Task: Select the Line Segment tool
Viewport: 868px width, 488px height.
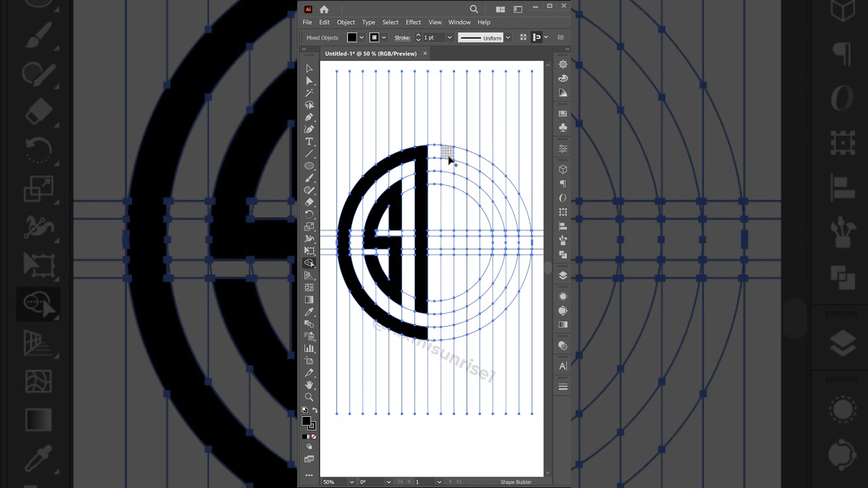Action: [x=309, y=154]
